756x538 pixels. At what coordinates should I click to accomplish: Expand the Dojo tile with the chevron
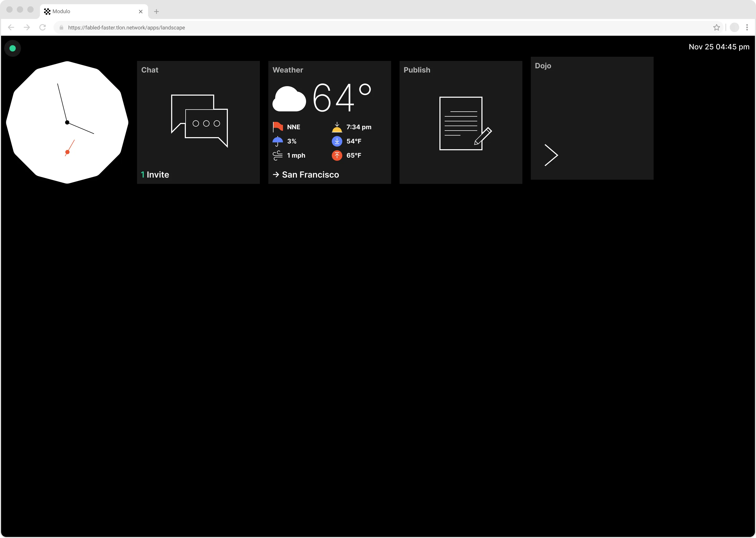coord(551,155)
